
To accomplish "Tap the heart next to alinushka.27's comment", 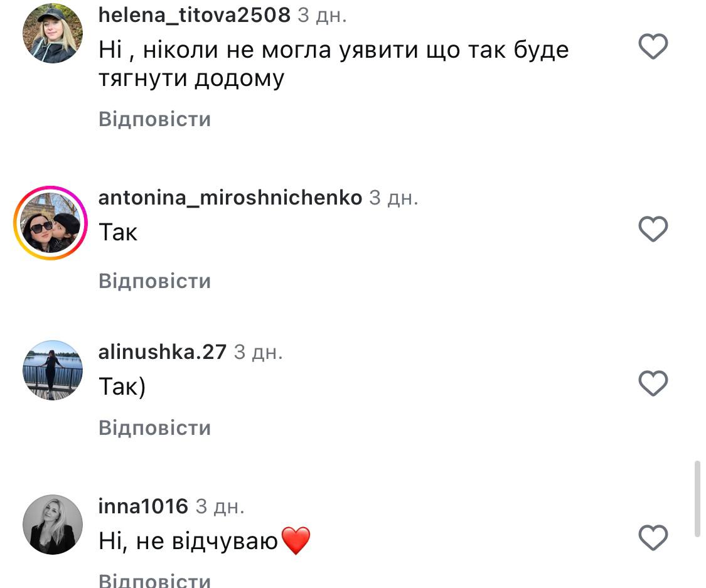I will point(653,383).
